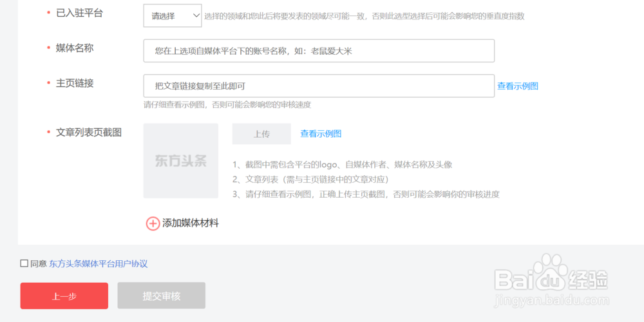This screenshot has height=322, width=644.
Task: Click hint text 请仔细查看示例图，否则可能会影响您的审核速度
Action: [x=227, y=105]
